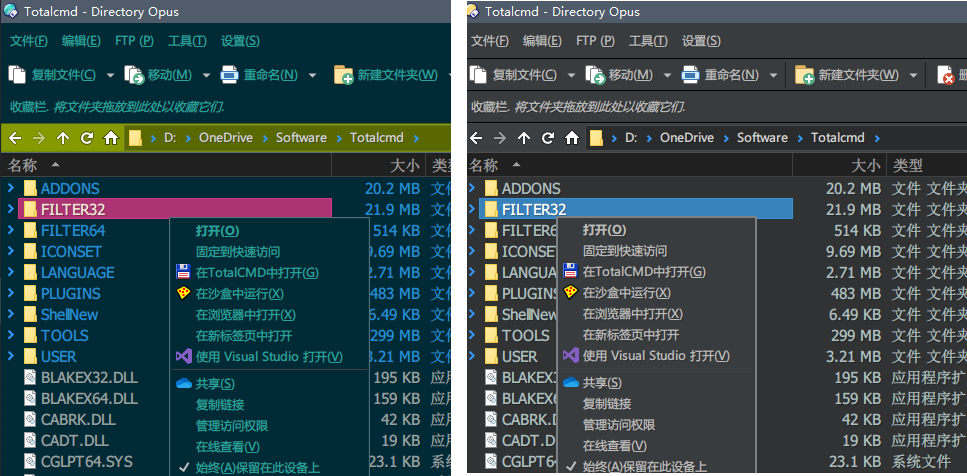Click New Folder icon in right window
This screenshot has height=476, width=967.
coord(805,75)
